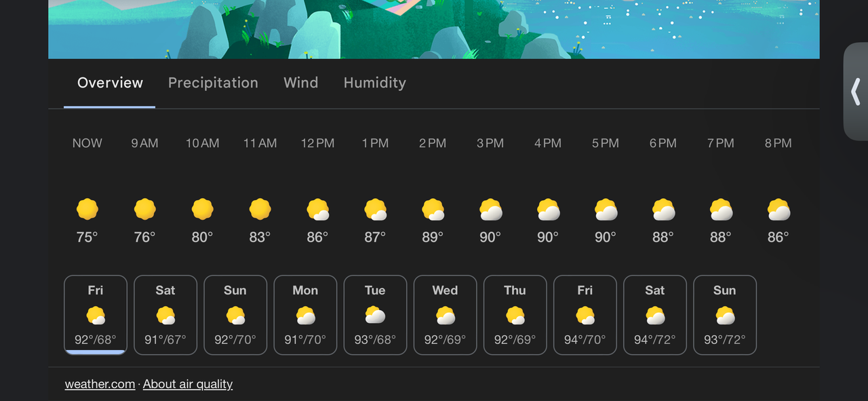This screenshot has height=401, width=868.
Task: Select the first Fri 92°/68° forecast card
Action: [96, 315]
